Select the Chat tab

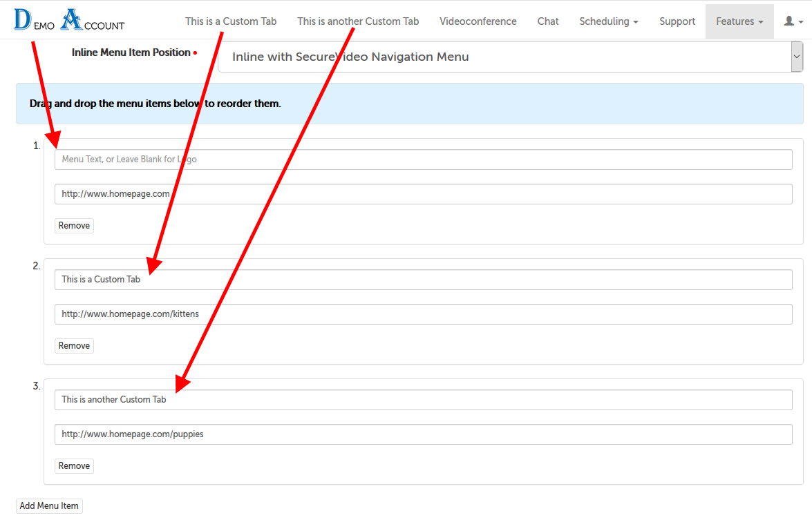pyautogui.click(x=547, y=21)
